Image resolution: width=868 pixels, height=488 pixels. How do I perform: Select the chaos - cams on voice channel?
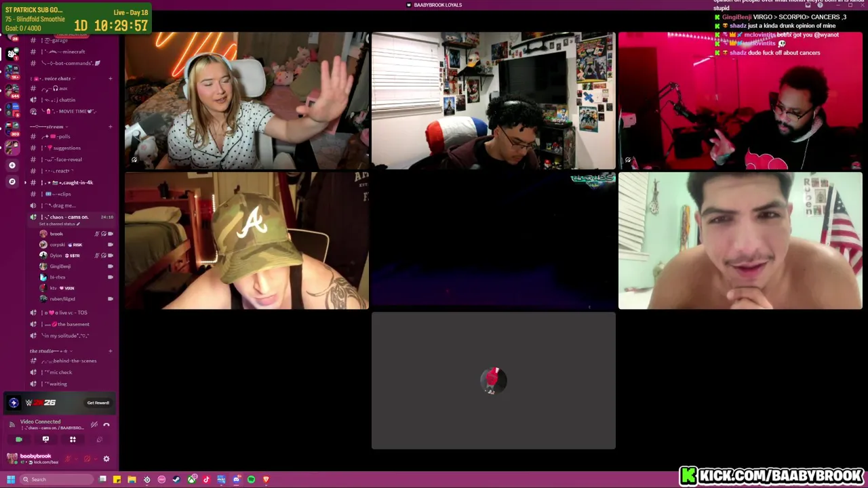point(71,217)
